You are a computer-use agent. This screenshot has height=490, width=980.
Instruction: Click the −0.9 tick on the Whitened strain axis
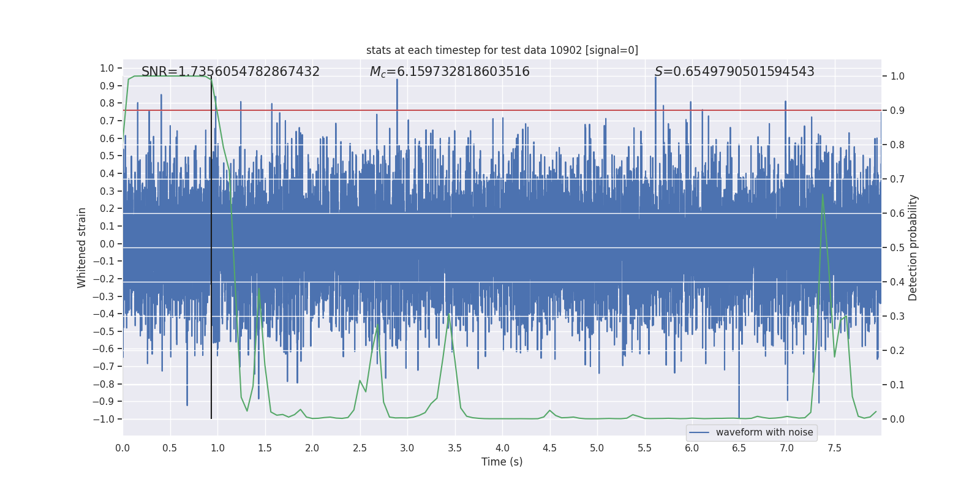(x=104, y=402)
